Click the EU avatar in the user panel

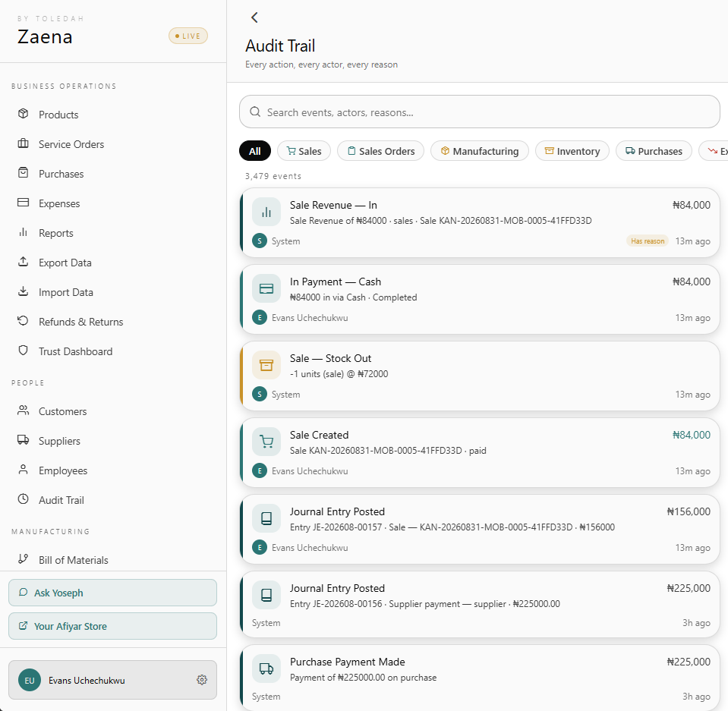pyautogui.click(x=30, y=681)
